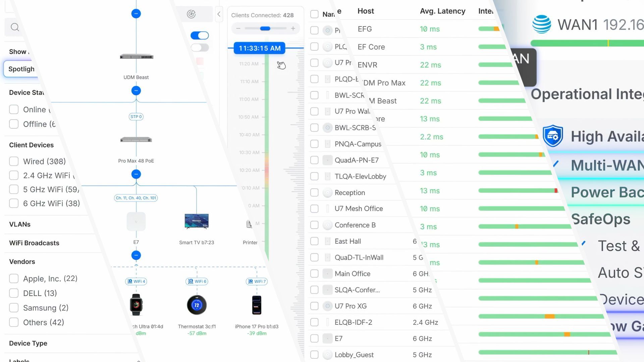Click the AT&T WAN1 logo icon
Image resolution: width=644 pixels, height=362 pixels.
542,24
